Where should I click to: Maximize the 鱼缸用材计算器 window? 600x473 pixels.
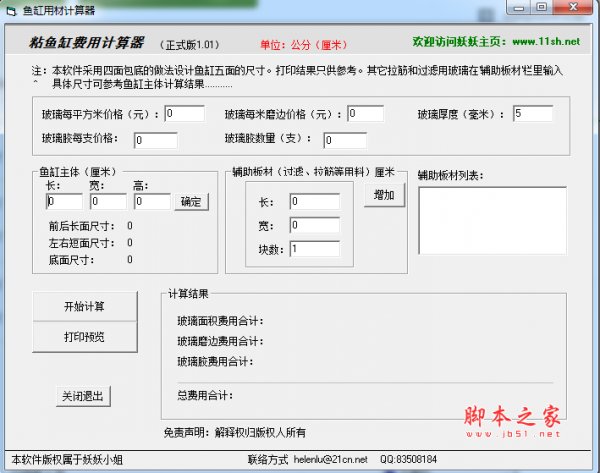(x=541, y=7)
